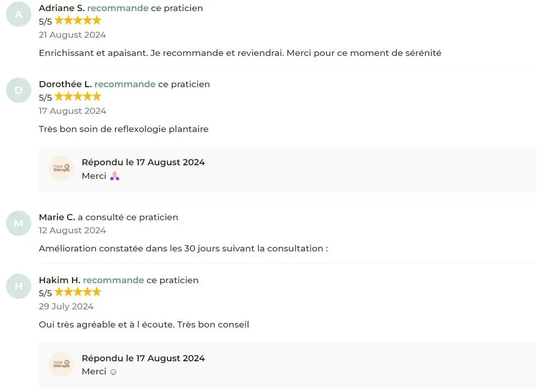The height and width of the screenshot is (392, 538).
Task: Click the smiley emoji in the Hakim reply
Action: [x=113, y=372]
